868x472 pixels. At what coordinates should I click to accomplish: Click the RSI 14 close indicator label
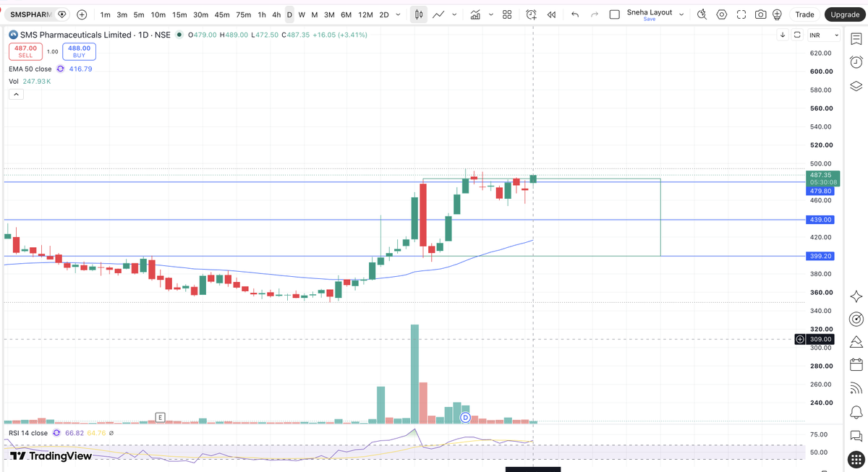(28, 433)
